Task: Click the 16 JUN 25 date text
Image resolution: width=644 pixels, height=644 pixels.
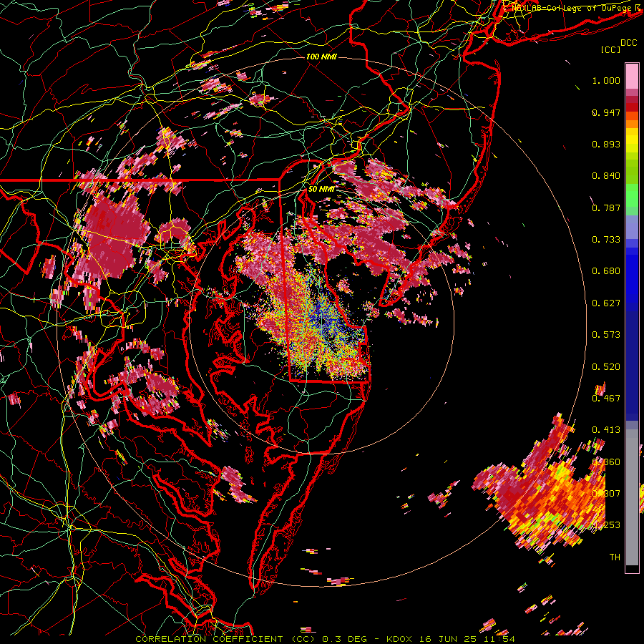Action: (x=449, y=639)
